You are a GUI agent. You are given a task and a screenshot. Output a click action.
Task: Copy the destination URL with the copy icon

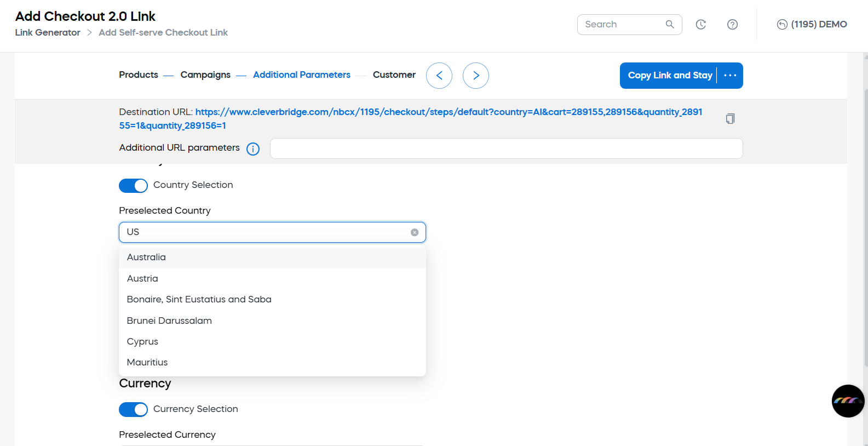730,119
